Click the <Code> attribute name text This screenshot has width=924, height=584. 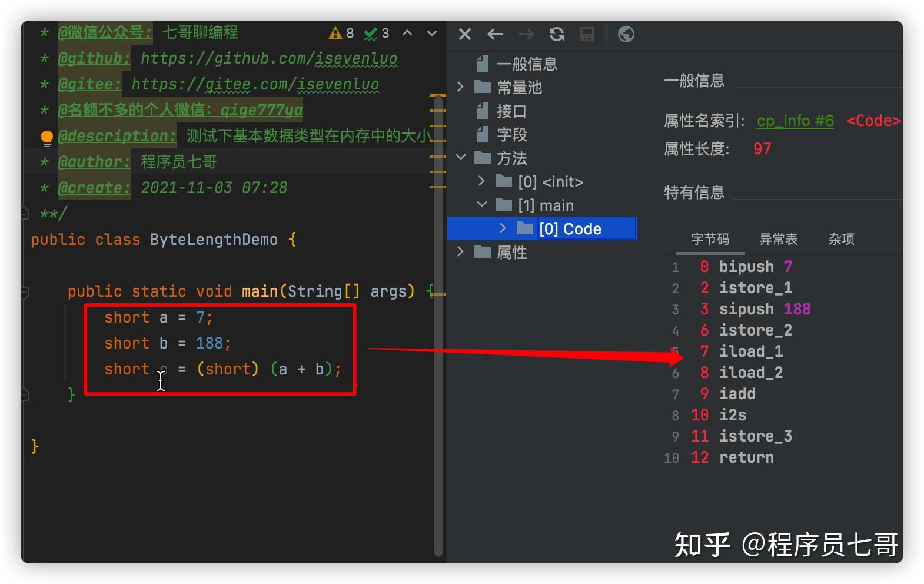click(x=873, y=121)
